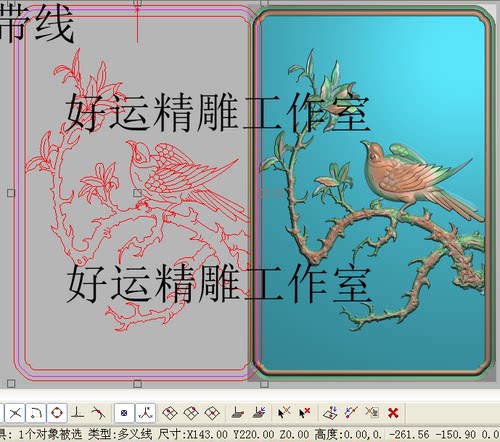Click the status text '类型:多义线'

[x=120, y=434]
